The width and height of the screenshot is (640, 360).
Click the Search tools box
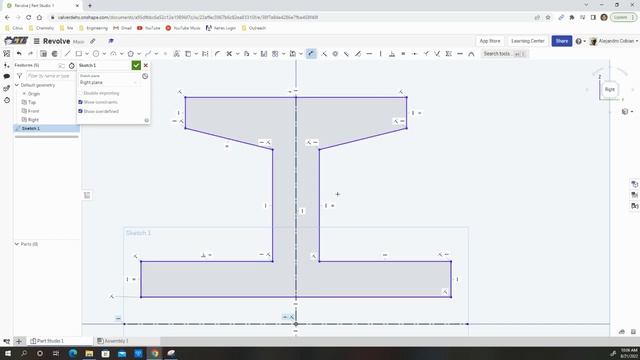(504, 54)
